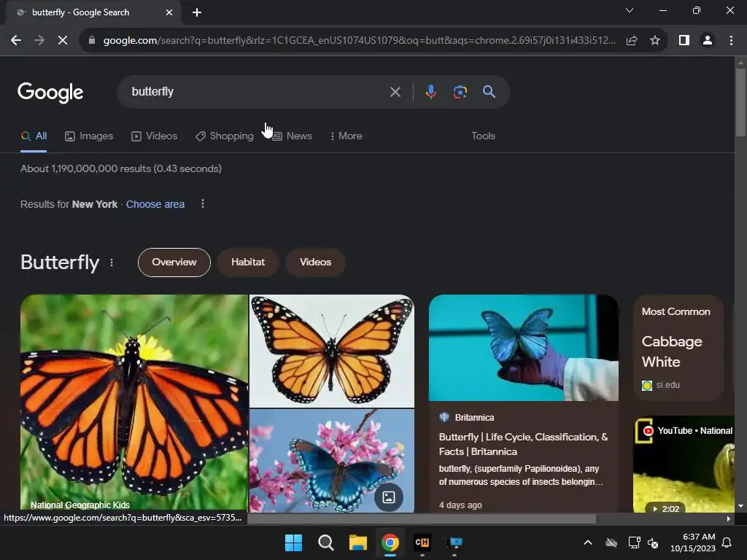Expand the More search options
This screenshot has width=747, height=560.
347,136
